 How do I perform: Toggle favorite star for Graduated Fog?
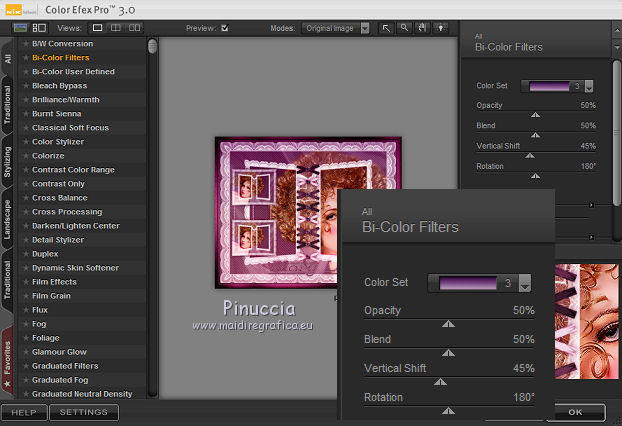click(x=26, y=380)
